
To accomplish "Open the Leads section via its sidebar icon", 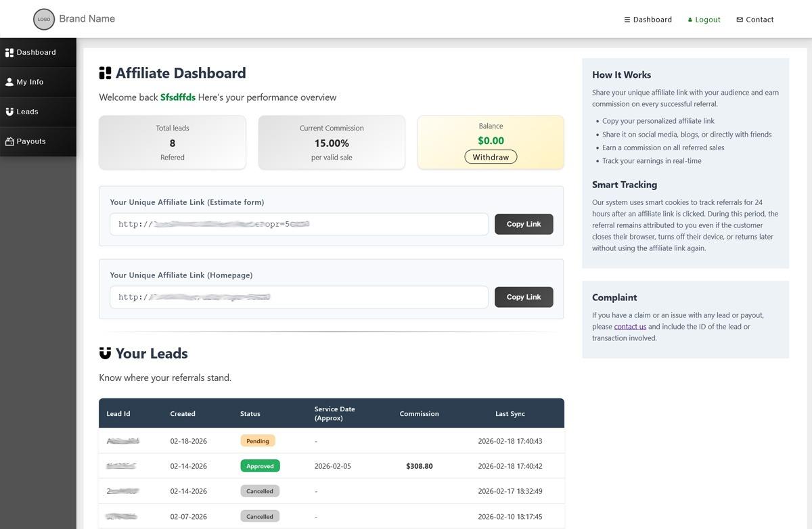I will pyautogui.click(x=8, y=112).
